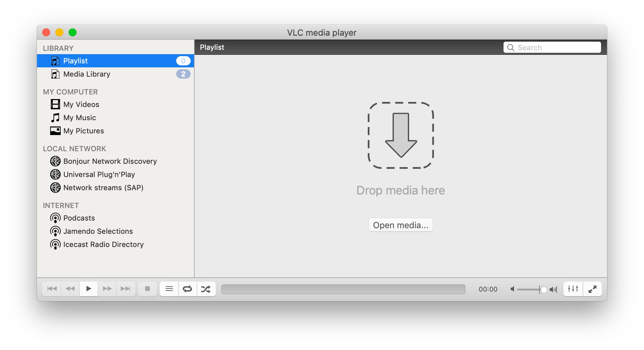Click the playback progress bar

[x=343, y=289]
